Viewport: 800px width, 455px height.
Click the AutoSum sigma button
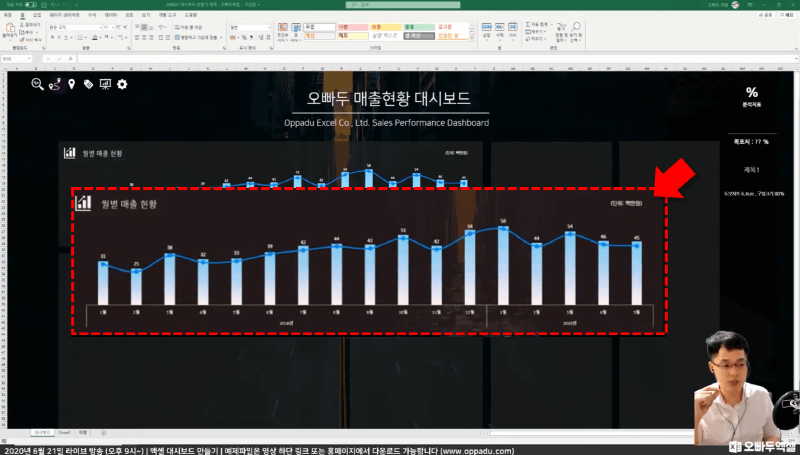point(536,24)
